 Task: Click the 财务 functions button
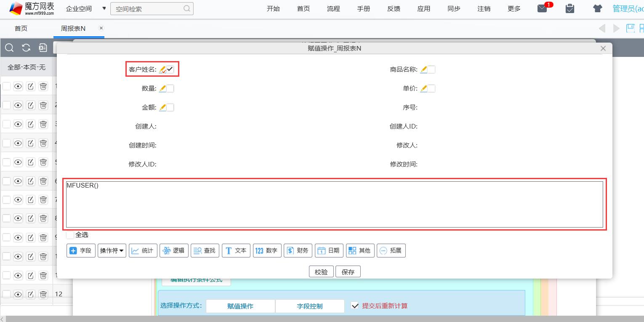(x=298, y=250)
